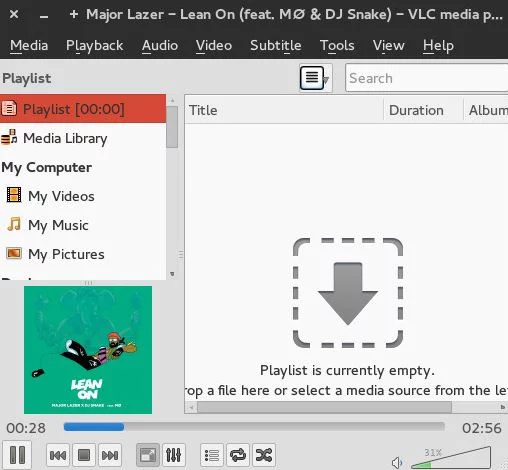Click the playlist horizontal scrollbar
The height and width of the screenshot is (470, 508).
click(324, 407)
